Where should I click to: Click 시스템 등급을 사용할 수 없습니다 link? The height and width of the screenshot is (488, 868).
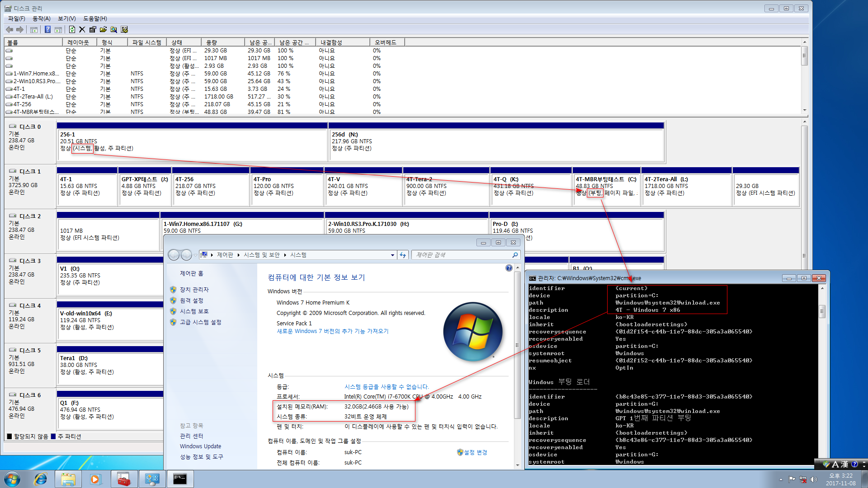point(387,387)
